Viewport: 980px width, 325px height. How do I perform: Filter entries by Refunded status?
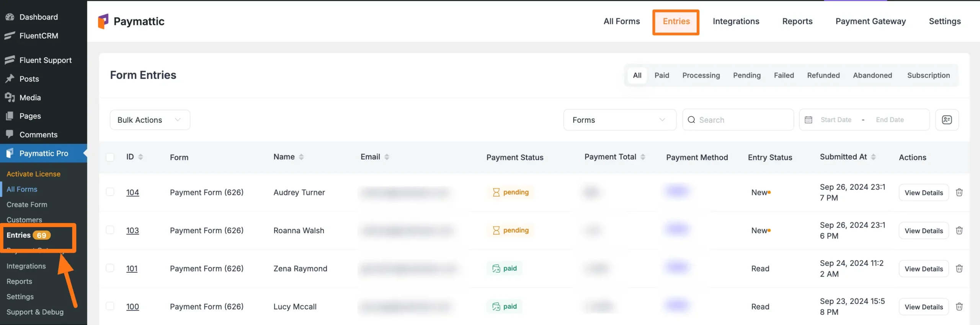(x=823, y=75)
